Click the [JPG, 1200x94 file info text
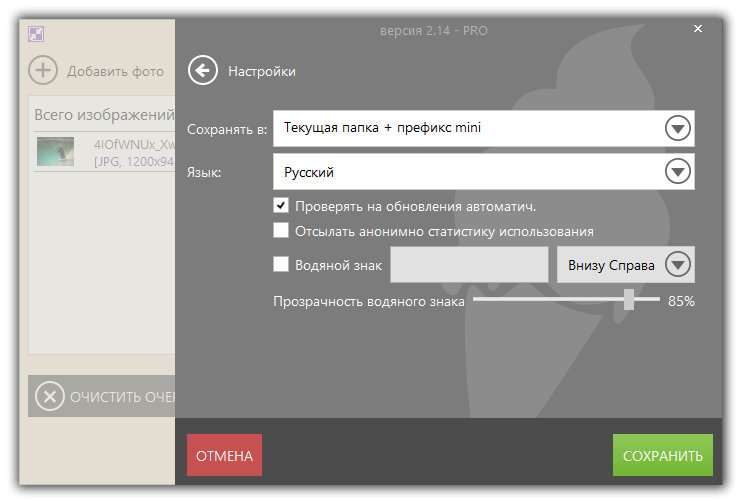The height and width of the screenshot is (504, 742). (134, 162)
